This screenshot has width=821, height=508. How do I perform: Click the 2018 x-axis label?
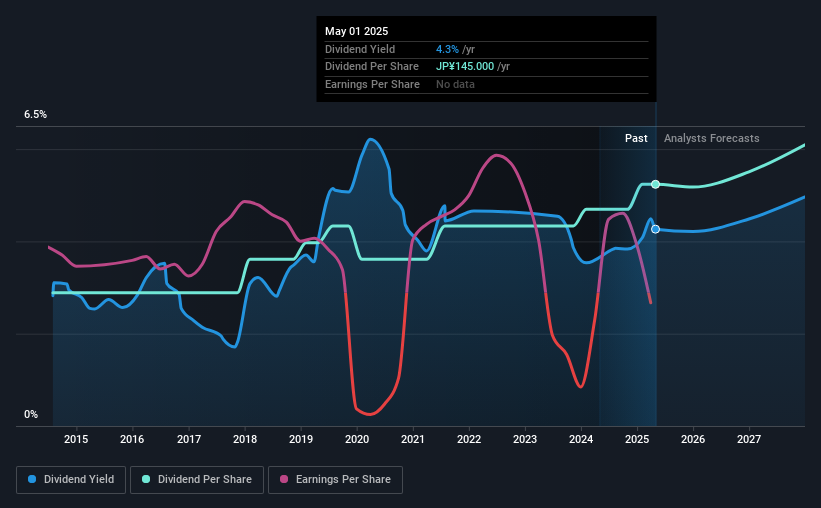click(245, 439)
